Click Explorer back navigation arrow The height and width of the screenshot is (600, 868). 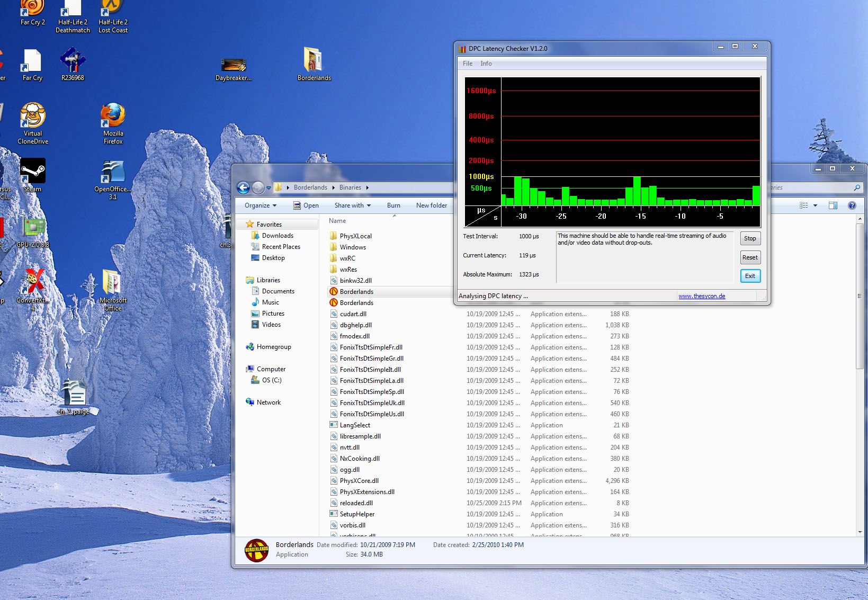tap(243, 187)
